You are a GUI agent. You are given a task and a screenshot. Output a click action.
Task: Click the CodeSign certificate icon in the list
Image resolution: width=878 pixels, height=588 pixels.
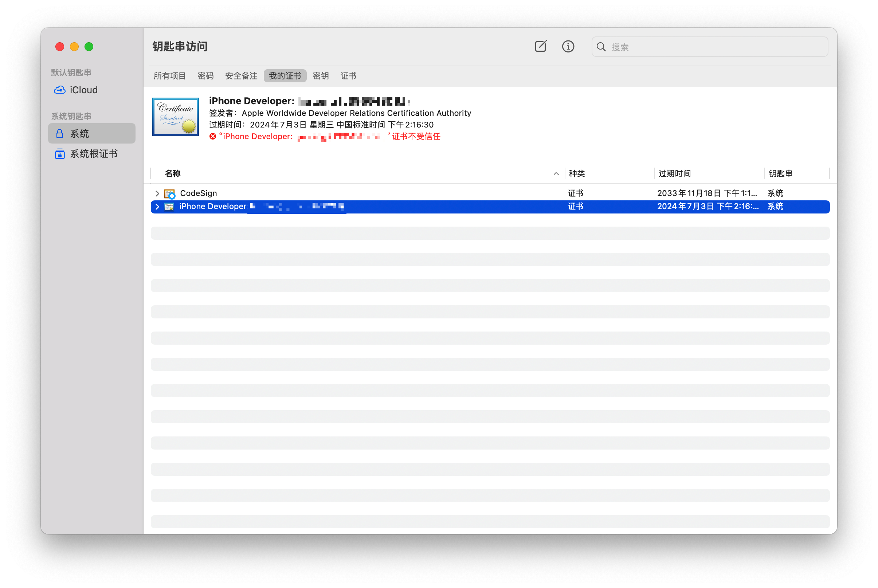(x=169, y=193)
